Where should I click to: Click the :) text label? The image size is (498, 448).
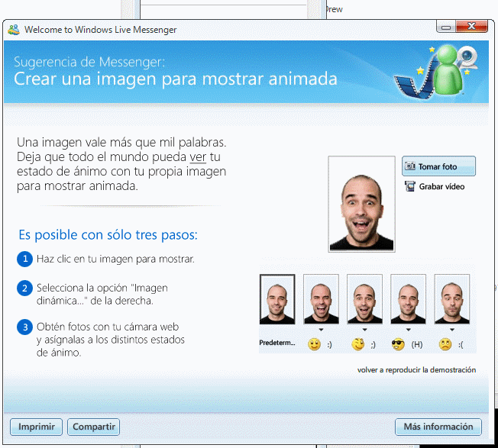tap(330, 345)
